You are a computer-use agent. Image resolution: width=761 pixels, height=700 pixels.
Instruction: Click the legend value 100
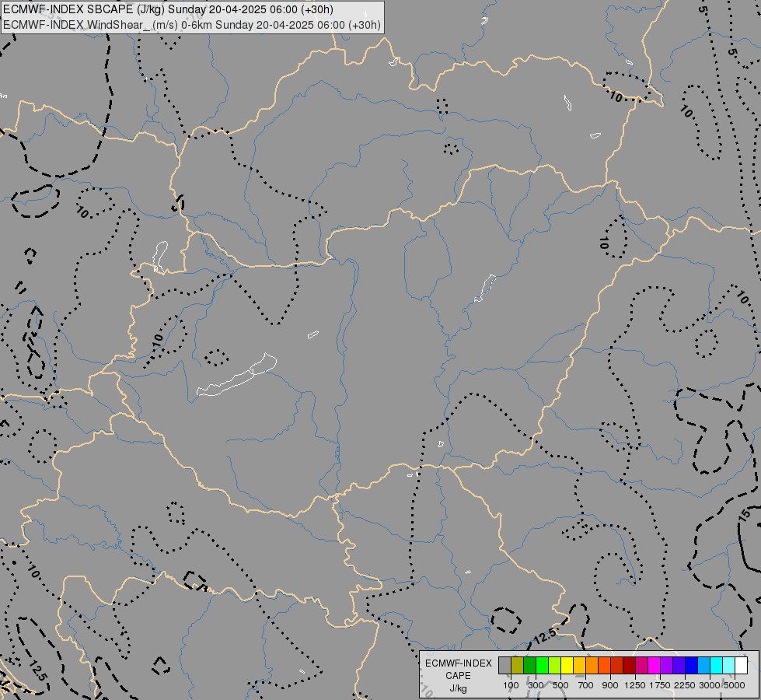tap(511, 685)
